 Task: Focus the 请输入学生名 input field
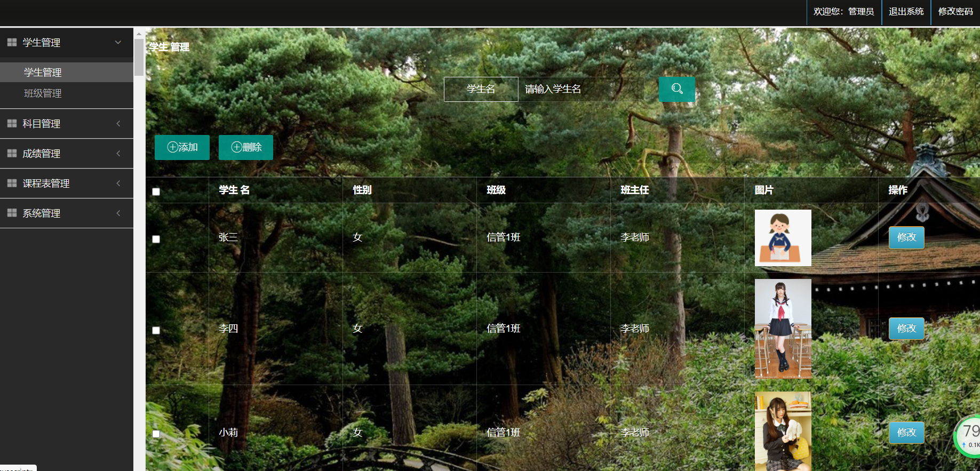click(x=581, y=89)
